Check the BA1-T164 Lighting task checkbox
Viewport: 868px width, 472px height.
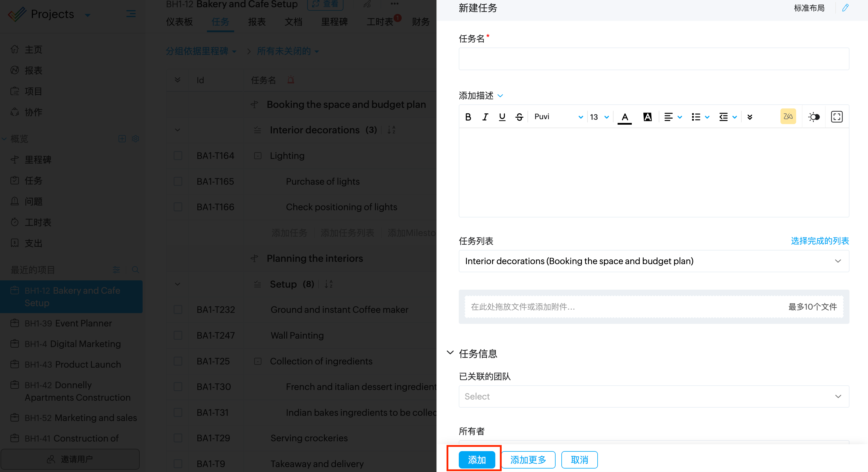tap(178, 155)
